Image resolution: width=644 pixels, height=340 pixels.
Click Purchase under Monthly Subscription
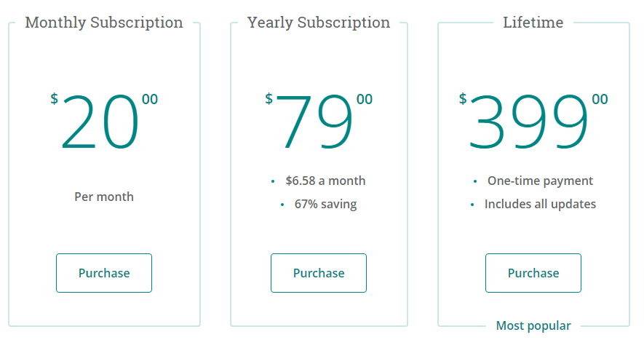coord(104,273)
